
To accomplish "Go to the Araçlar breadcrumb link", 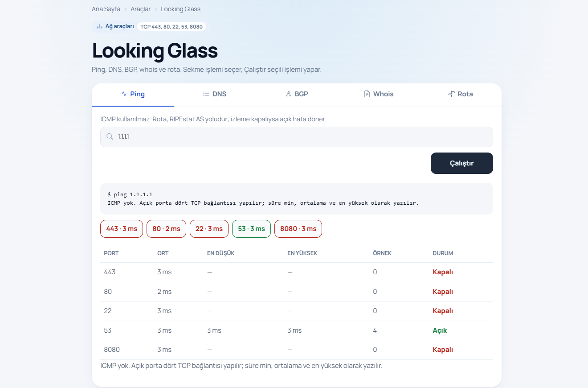I will [141, 9].
